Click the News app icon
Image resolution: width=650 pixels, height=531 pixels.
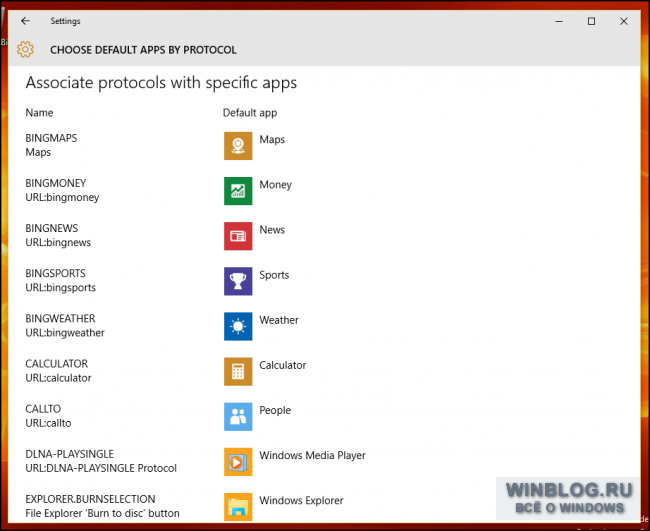point(238,236)
